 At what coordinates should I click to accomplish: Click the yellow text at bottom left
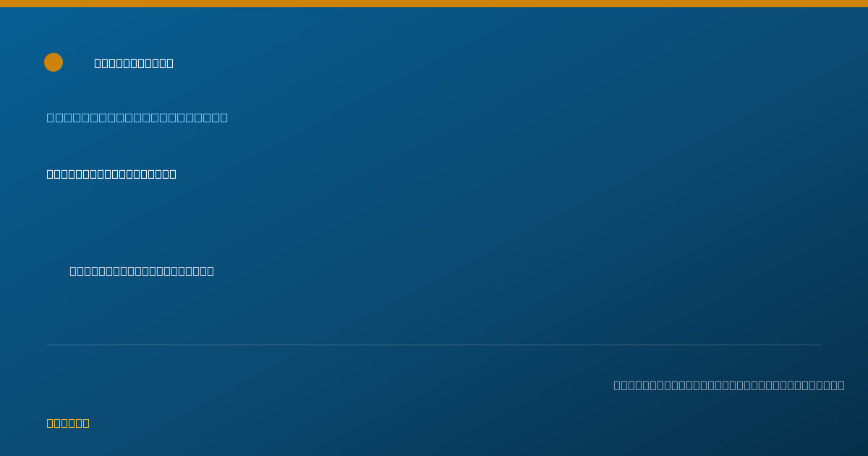68,423
